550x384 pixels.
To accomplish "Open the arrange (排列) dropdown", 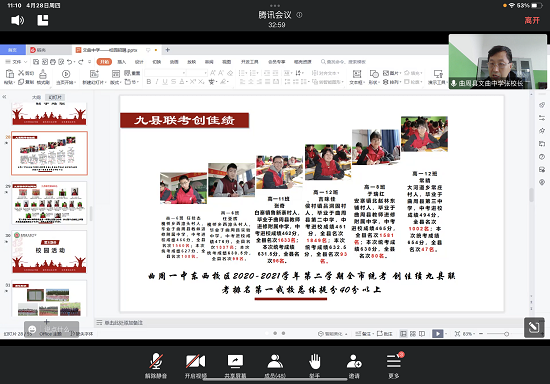I will pyautogui.click(x=391, y=82).
